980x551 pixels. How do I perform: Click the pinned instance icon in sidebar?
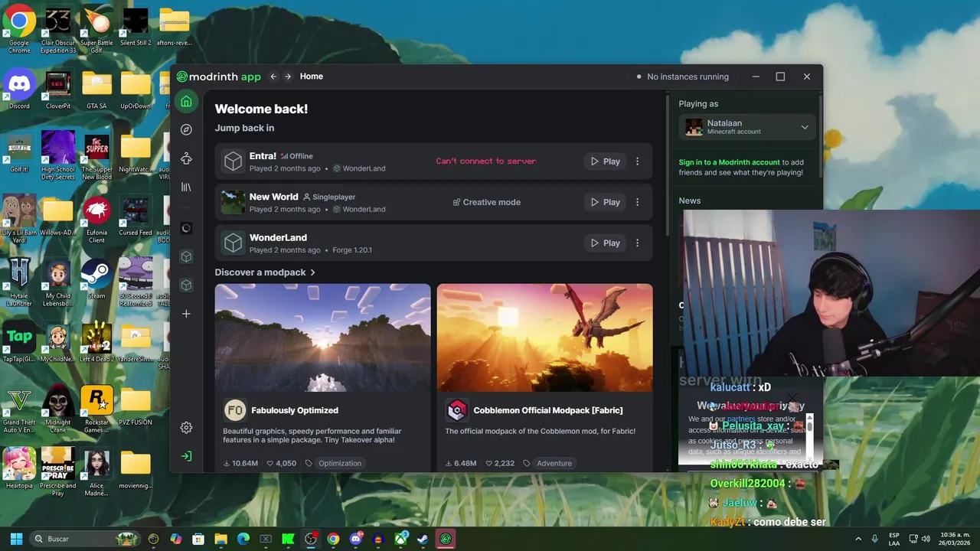coord(186,228)
